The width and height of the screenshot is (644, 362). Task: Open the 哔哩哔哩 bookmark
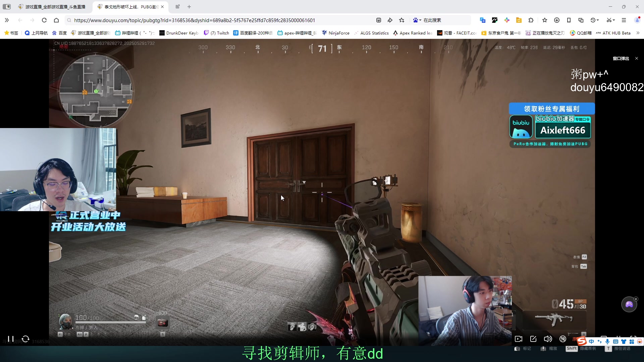tap(134, 33)
